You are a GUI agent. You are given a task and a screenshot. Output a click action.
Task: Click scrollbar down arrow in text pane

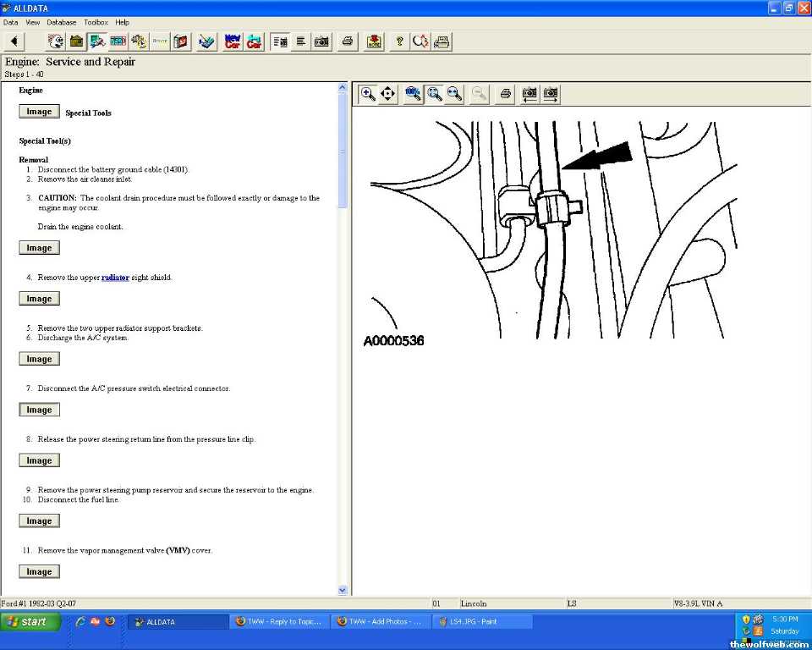point(343,590)
